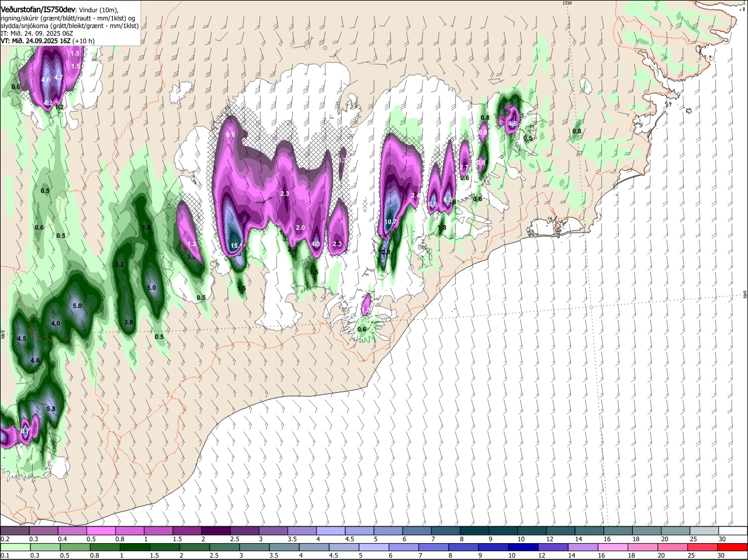Click the 'VT: Mið. 24.09.2025 16Z (+10 h)' line

[x=47, y=41]
